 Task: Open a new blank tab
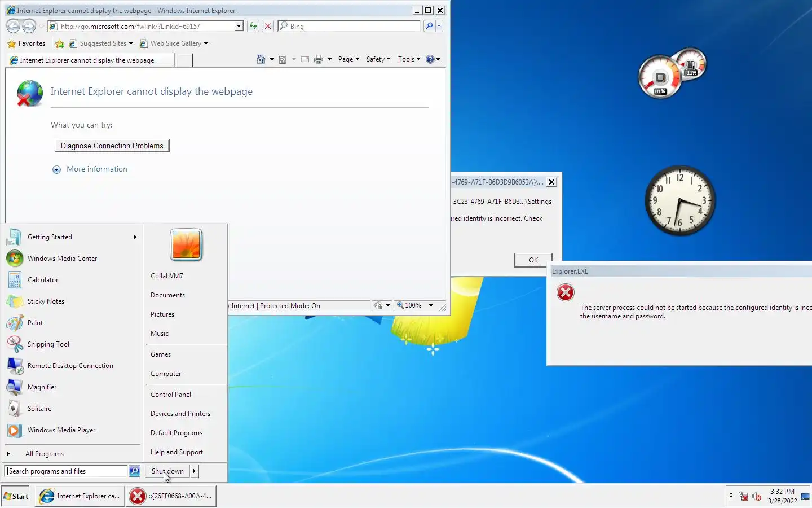tap(184, 60)
